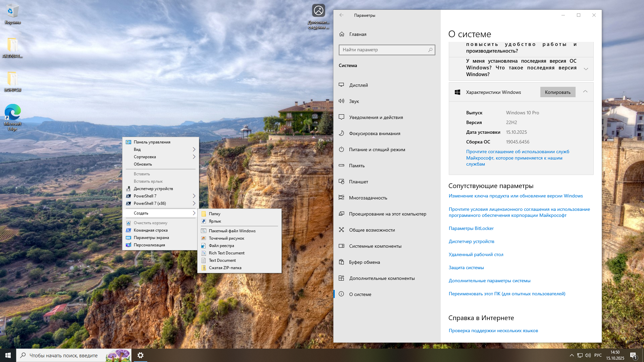Open Sound settings speaker icon
This screenshot has height=362, width=644.
[341, 101]
